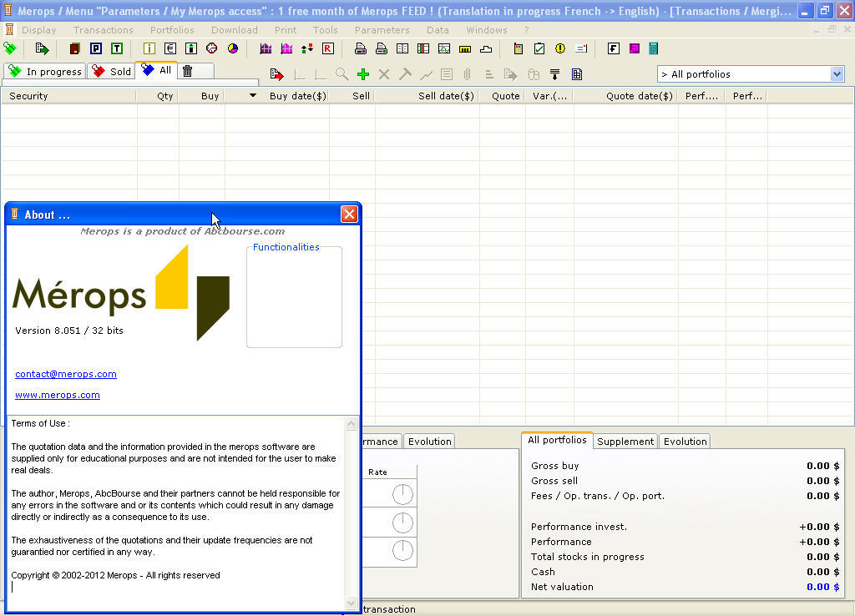Viewport: 855px width, 616px height.
Task: Click the yellow 'i' info toolbar icon
Action: click(149, 48)
